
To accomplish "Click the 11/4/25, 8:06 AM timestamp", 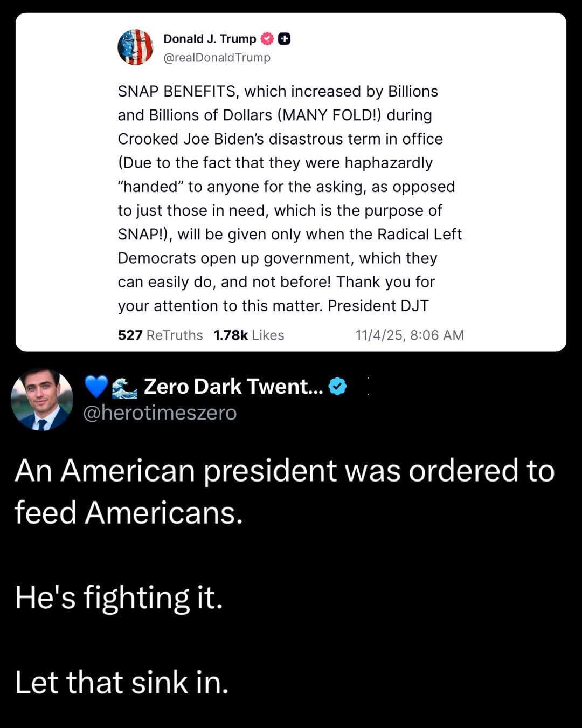I will pyautogui.click(x=410, y=335).
